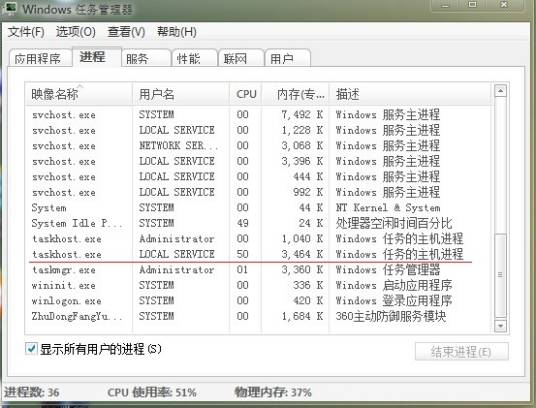Screen dimensions: 536x408
Task: Open the 查看(V) menu
Action: coord(126,32)
